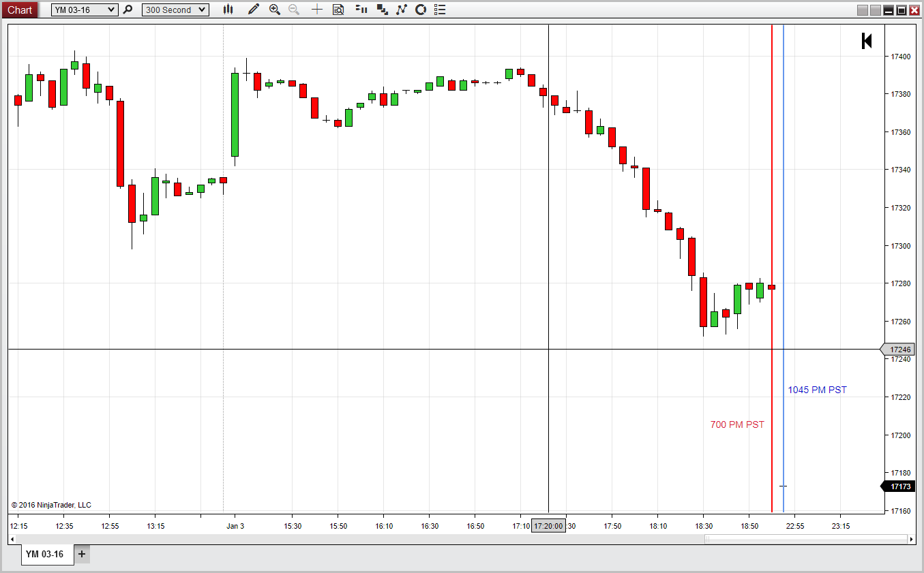Open the YM 03-16 instrument dropdown

coord(85,10)
